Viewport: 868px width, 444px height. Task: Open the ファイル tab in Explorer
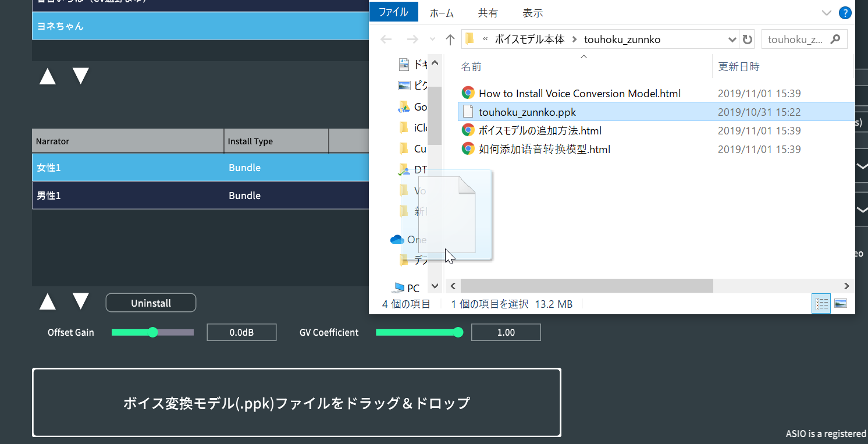393,12
